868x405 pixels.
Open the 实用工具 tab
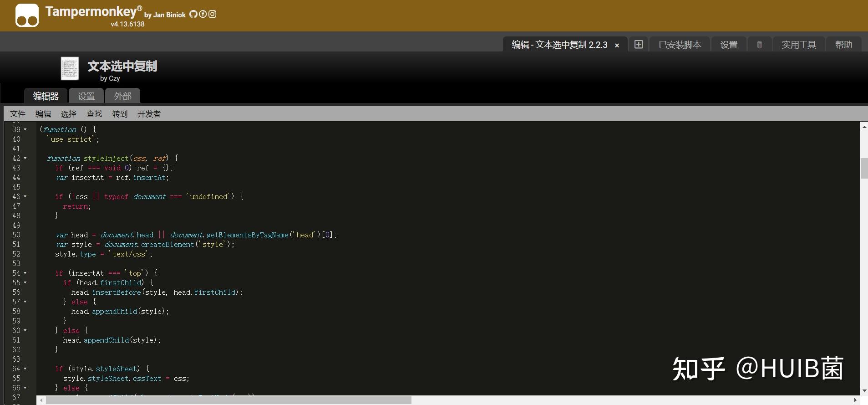tap(799, 45)
